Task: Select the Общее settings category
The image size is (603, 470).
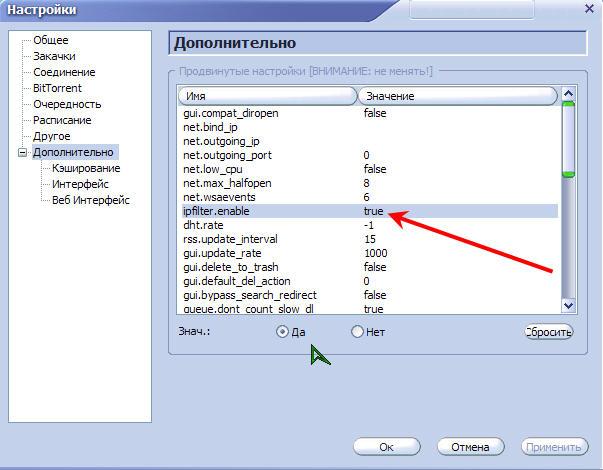Action: click(50, 40)
